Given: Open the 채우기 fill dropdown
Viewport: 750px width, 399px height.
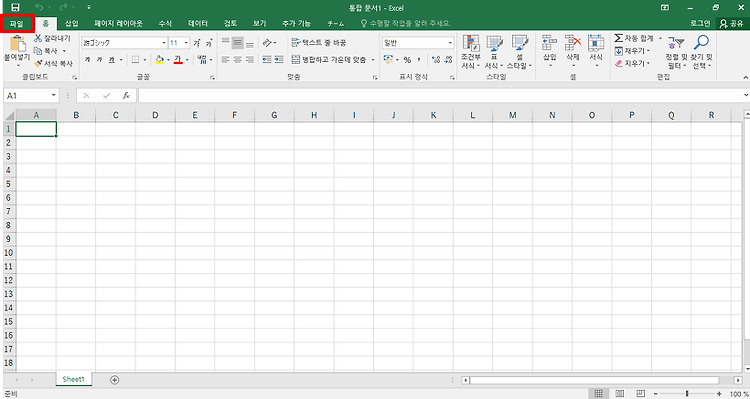Looking at the screenshot, I should pyautogui.click(x=632, y=51).
